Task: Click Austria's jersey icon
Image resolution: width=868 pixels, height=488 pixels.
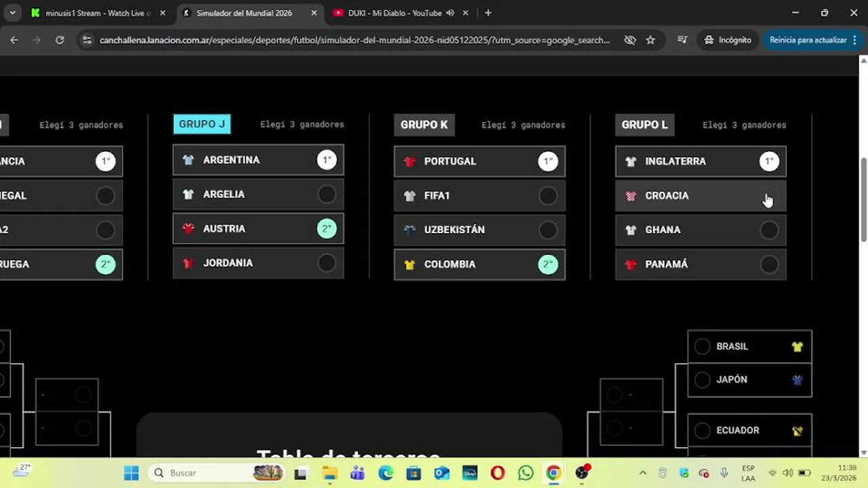Action: [x=189, y=228]
